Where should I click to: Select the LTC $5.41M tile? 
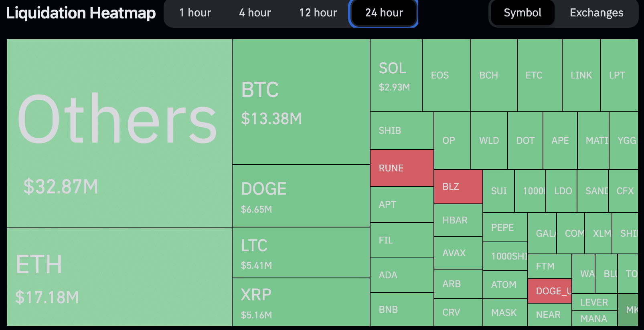coord(301,253)
